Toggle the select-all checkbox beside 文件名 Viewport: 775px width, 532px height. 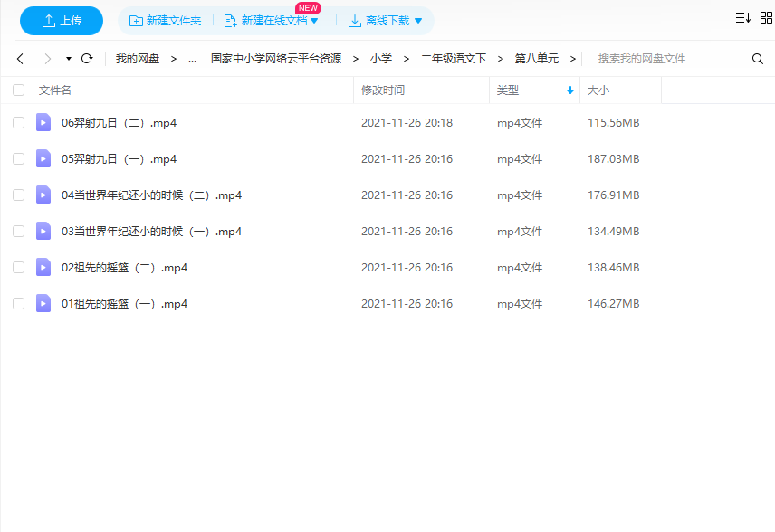(x=19, y=90)
